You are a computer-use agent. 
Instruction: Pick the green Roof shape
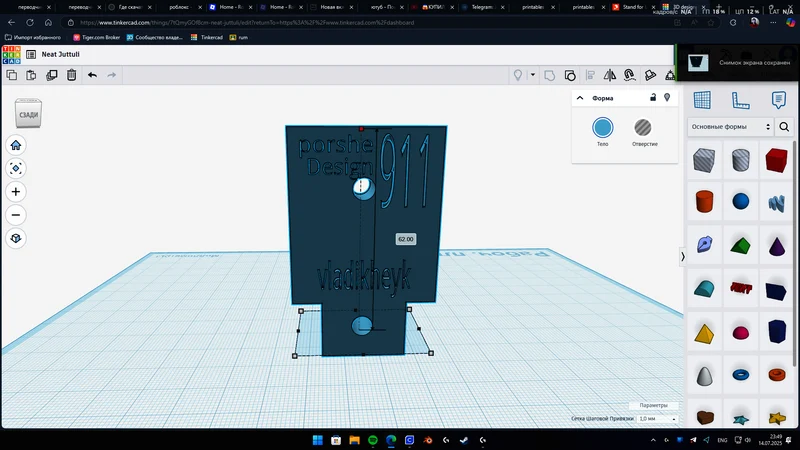click(x=740, y=245)
